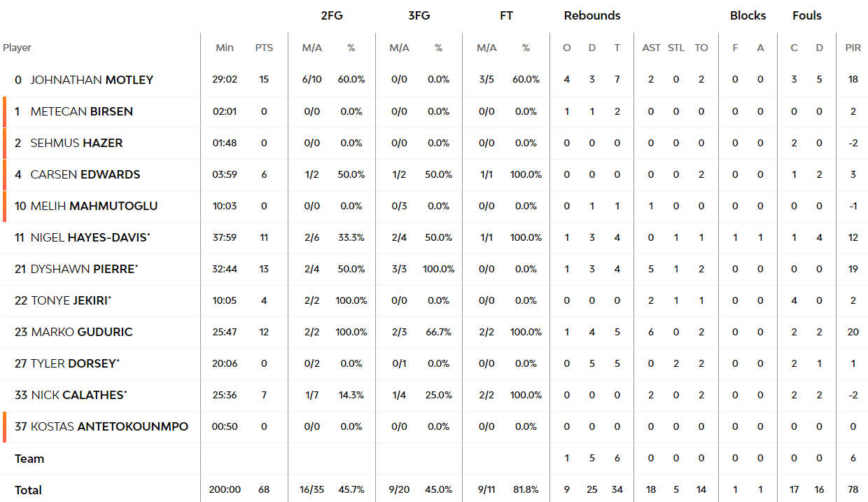This screenshot has width=868, height=502.
Task: Click the Fouls header group
Action: (x=807, y=15)
